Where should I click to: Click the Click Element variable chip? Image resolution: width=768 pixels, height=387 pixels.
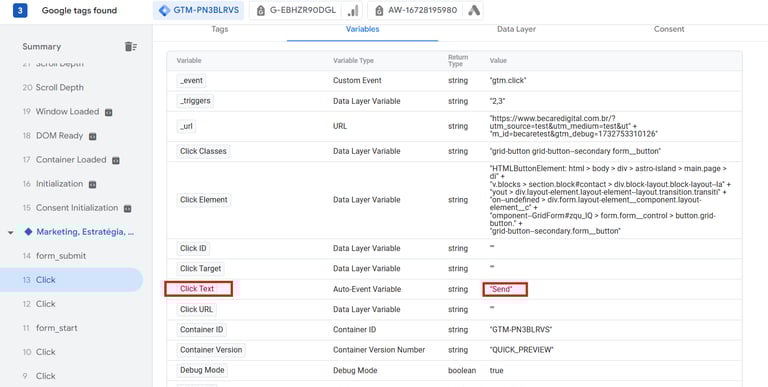coord(204,200)
